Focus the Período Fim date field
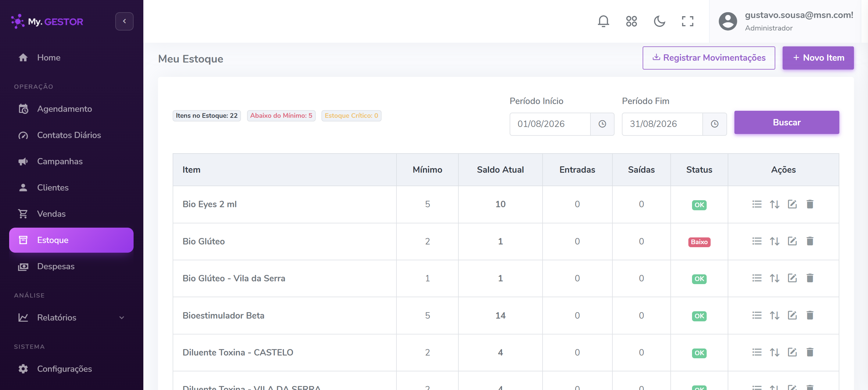868x390 pixels. 662,124
